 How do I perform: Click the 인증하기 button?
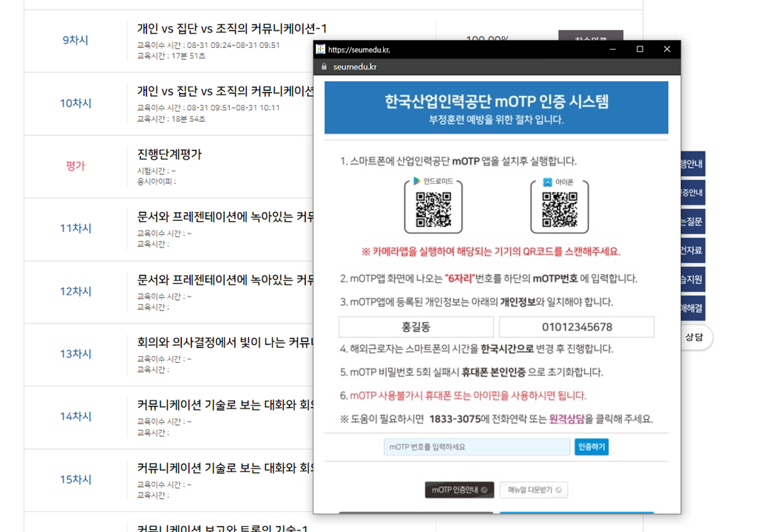coord(592,447)
